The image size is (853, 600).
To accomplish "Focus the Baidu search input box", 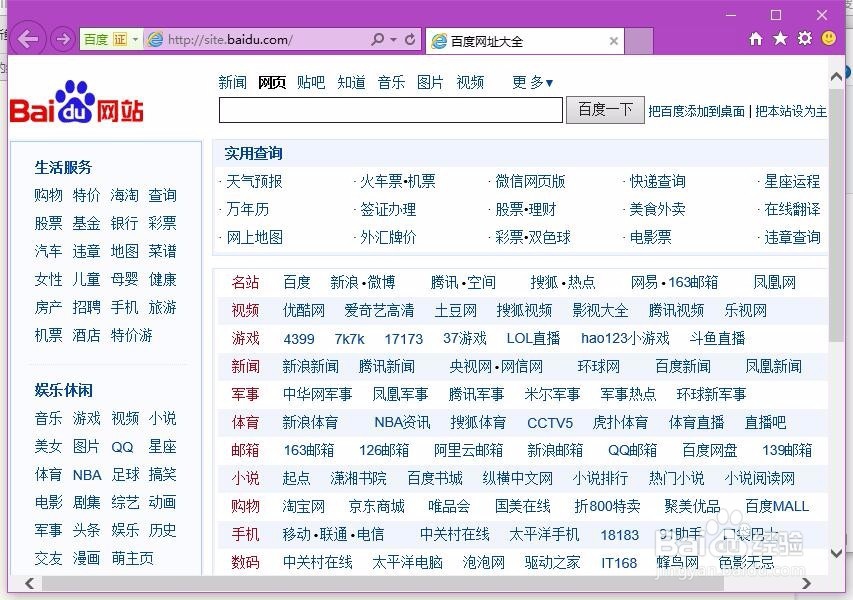I will [x=391, y=110].
